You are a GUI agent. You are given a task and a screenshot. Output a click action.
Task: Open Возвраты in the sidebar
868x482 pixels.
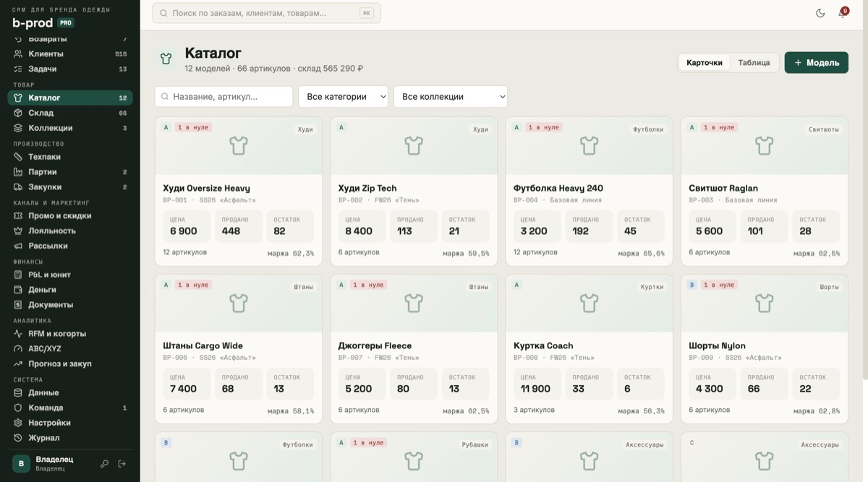click(x=70, y=39)
